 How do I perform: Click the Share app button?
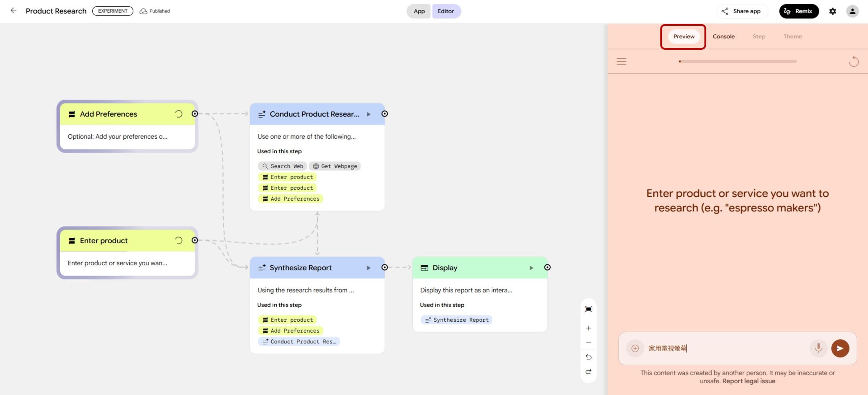[741, 11]
